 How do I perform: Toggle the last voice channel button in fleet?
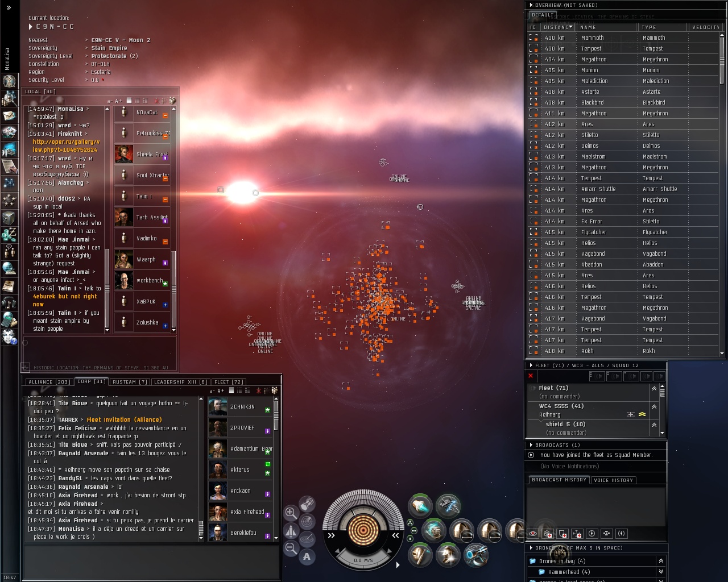tap(660, 376)
